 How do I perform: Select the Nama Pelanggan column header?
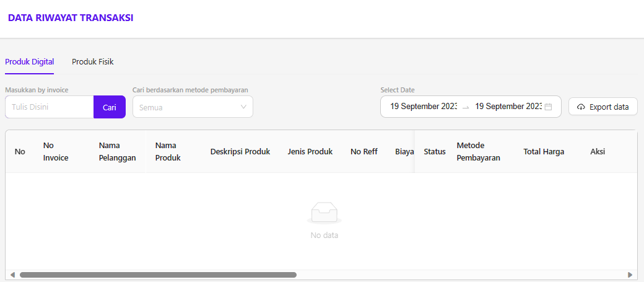click(x=117, y=151)
